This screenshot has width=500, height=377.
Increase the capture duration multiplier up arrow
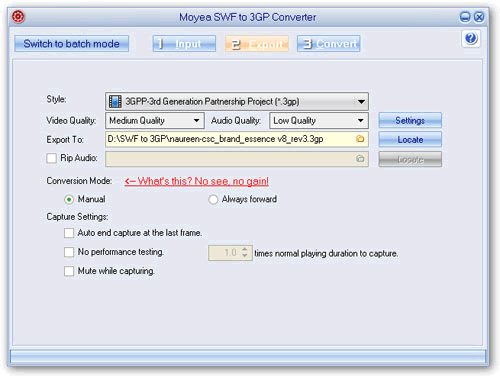245,249
